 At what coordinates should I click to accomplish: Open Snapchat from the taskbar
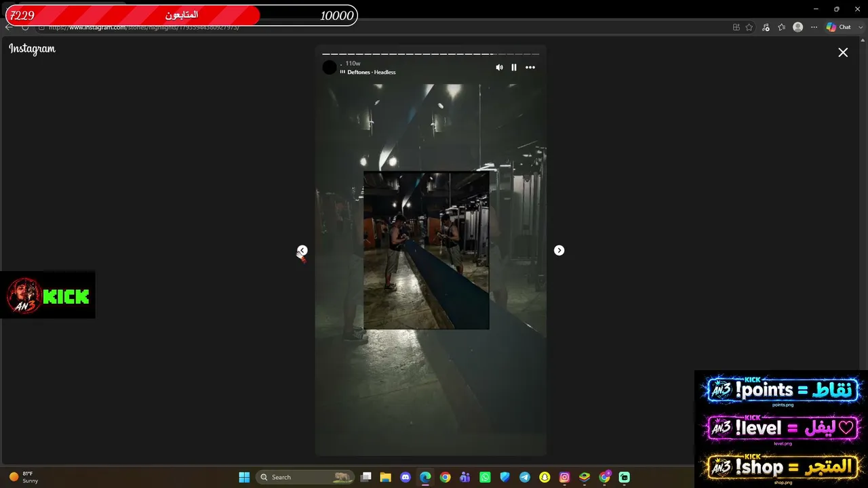click(545, 477)
